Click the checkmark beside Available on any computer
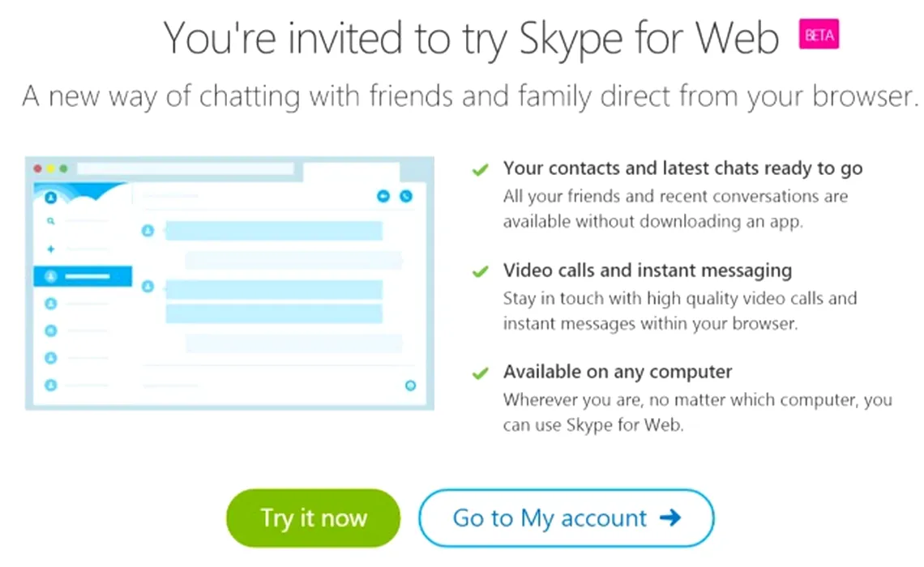924x567 pixels. point(481,373)
